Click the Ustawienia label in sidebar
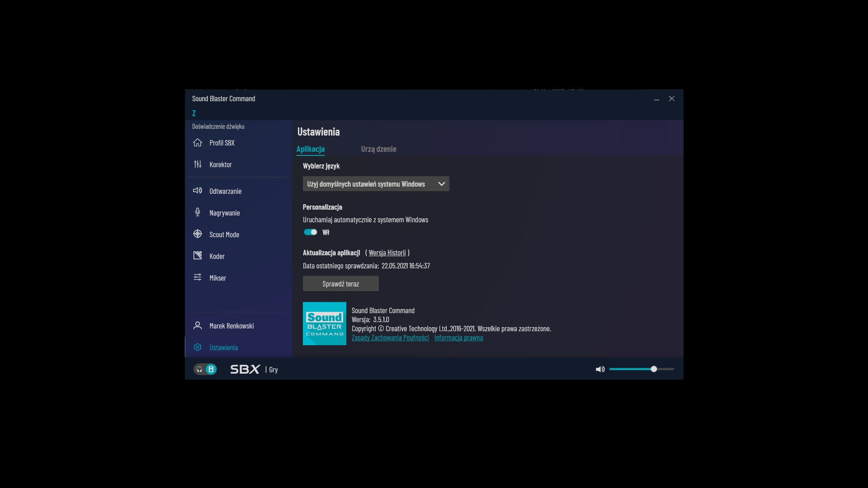Image resolution: width=868 pixels, height=488 pixels. (224, 347)
